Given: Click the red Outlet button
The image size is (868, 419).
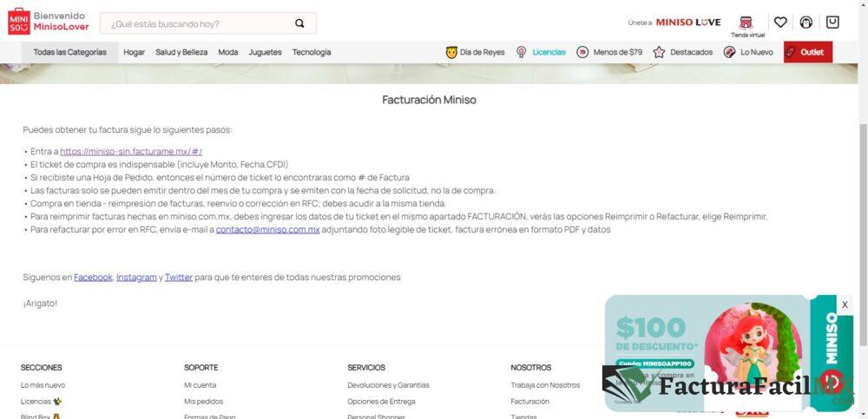Looking at the screenshot, I should (808, 52).
